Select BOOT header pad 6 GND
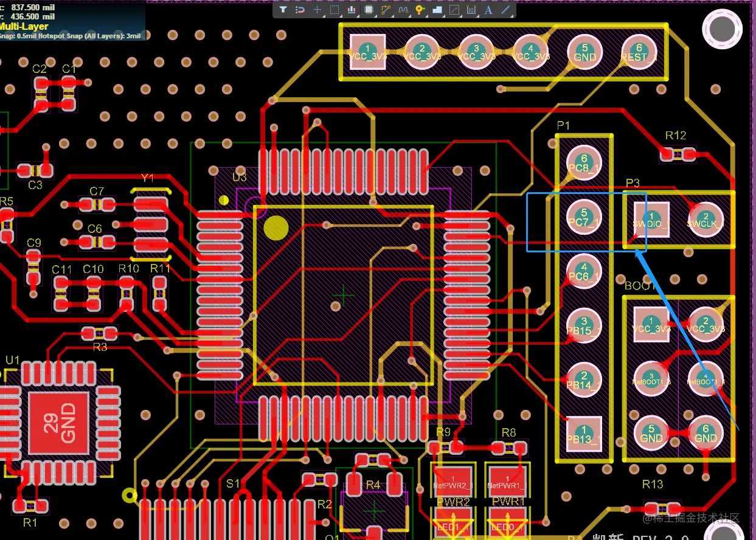The image size is (756, 540). (x=706, y=432)
